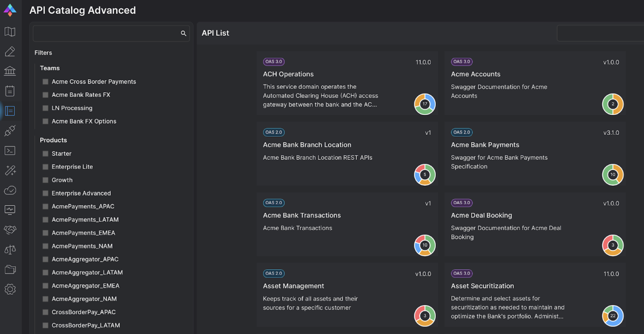Check the Acme Cross Border Payments filter
The width and height of the screenshot is (644, 334).
pyautogui.click(x=45, y=82)
